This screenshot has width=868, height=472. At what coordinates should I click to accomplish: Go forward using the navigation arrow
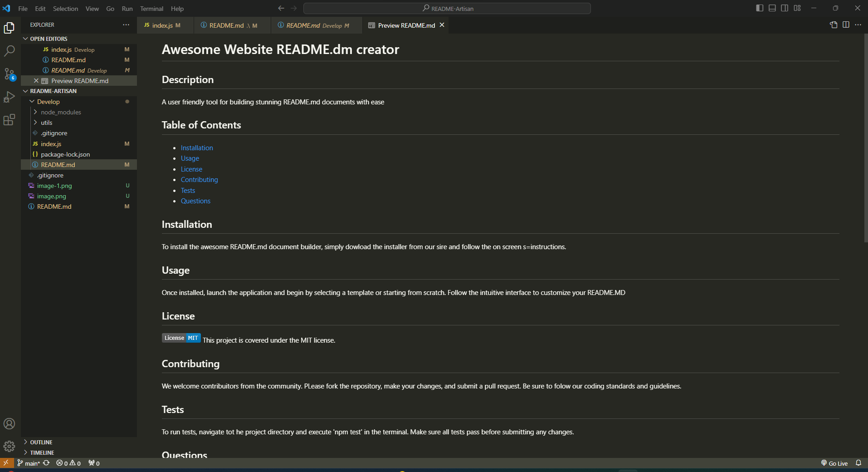294,8
